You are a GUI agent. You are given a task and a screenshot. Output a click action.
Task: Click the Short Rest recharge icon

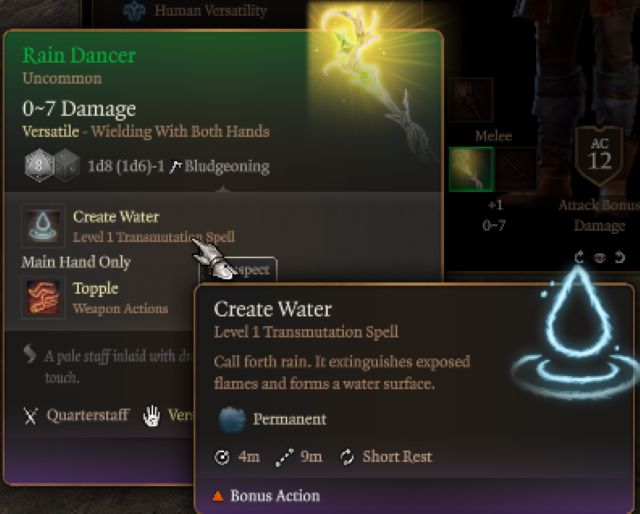[x=347, y=457]
